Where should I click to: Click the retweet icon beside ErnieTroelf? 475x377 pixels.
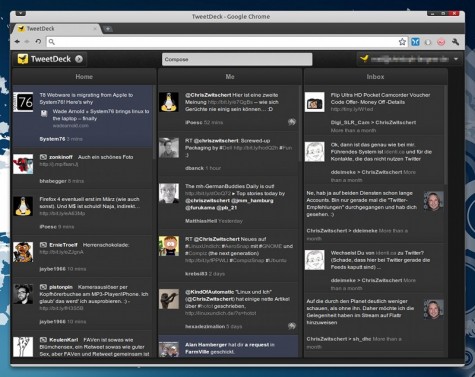pos(43,245)
